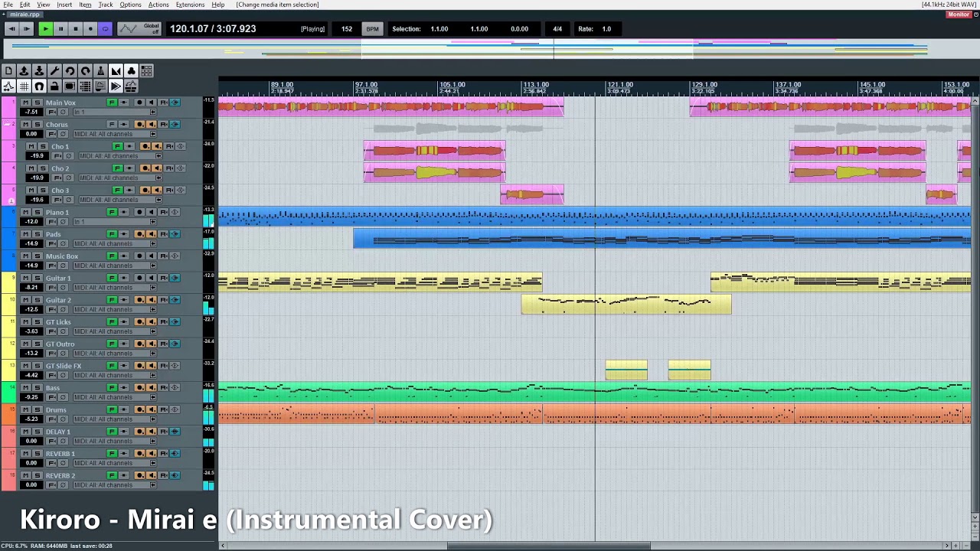The width and height of the screenshot is (980, 551).
Task: Open the FX chain on Main Vox track
Action: [x=112, y=103]
